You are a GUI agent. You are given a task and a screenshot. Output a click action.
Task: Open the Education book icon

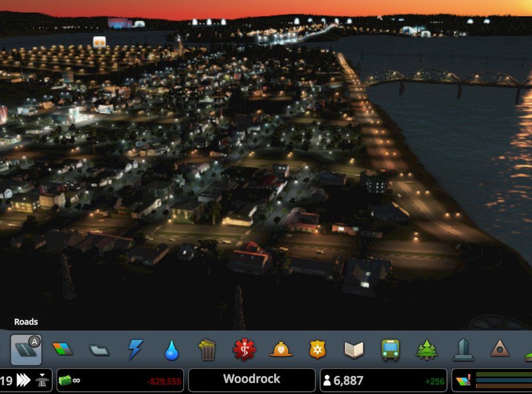[354, 350]
